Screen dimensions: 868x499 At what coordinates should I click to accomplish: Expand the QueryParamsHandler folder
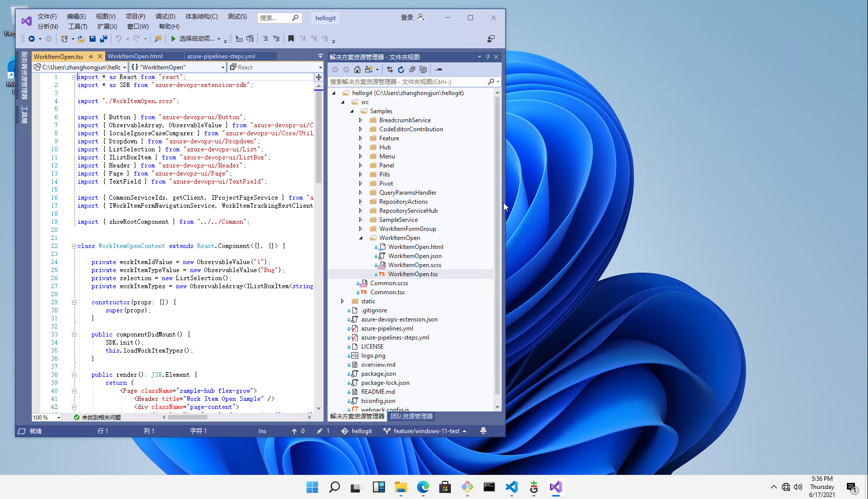point(360,193)
